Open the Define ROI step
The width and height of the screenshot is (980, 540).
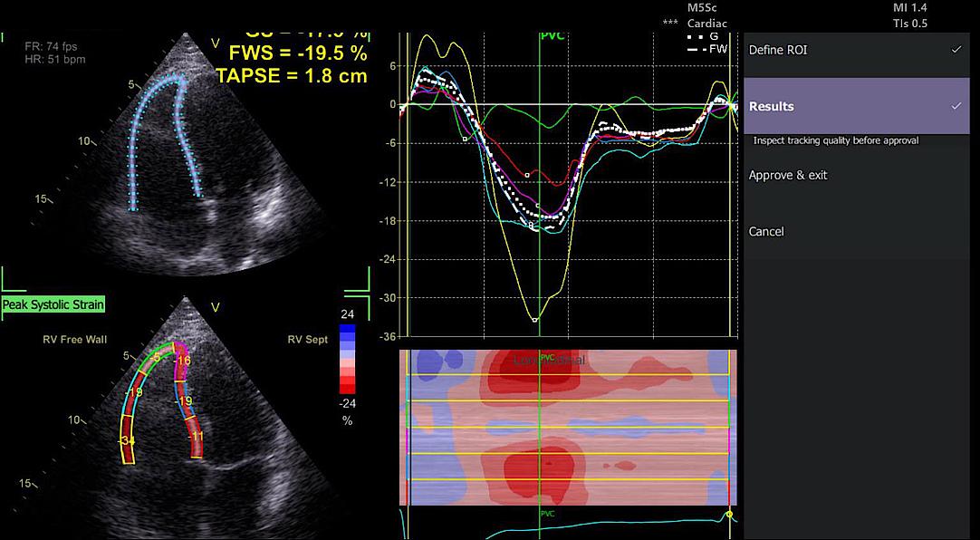point(777,50)
